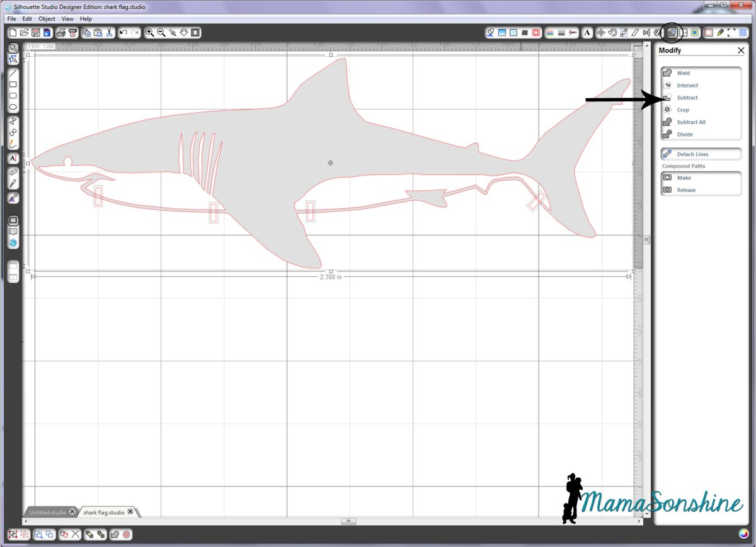Open the Object menu
Viewport: 756px width, 547px height.
tap(47, 19)
